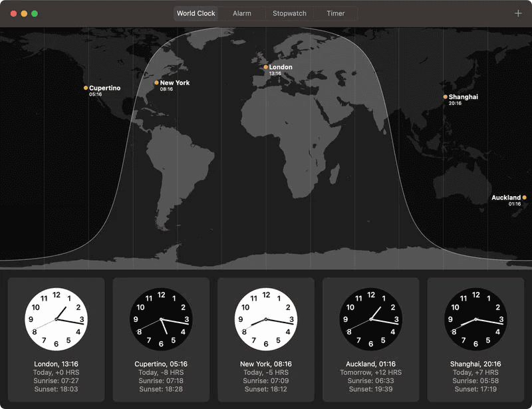Click the yellow minimize window button
Image resolution: width=532 pixels, height=409 pixels.
(24, 13)
